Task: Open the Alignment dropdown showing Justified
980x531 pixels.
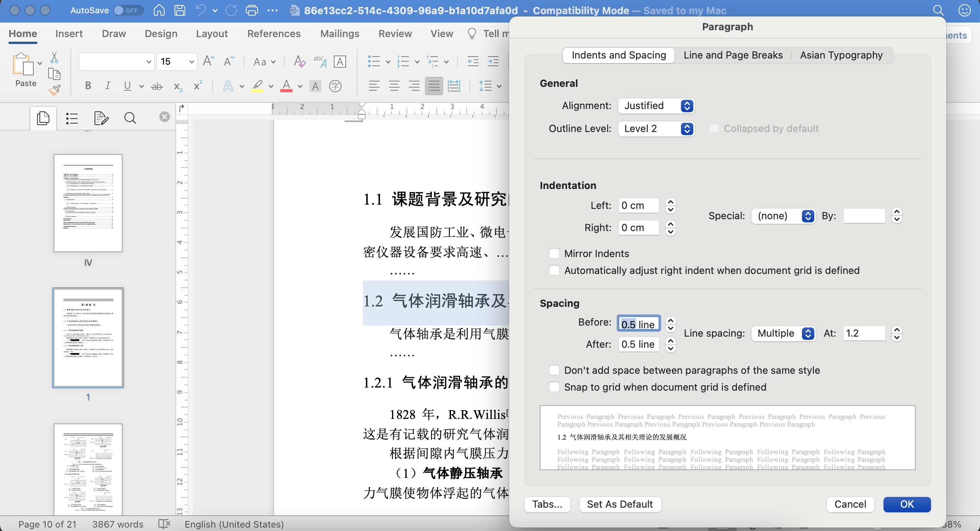Action: 655,106
